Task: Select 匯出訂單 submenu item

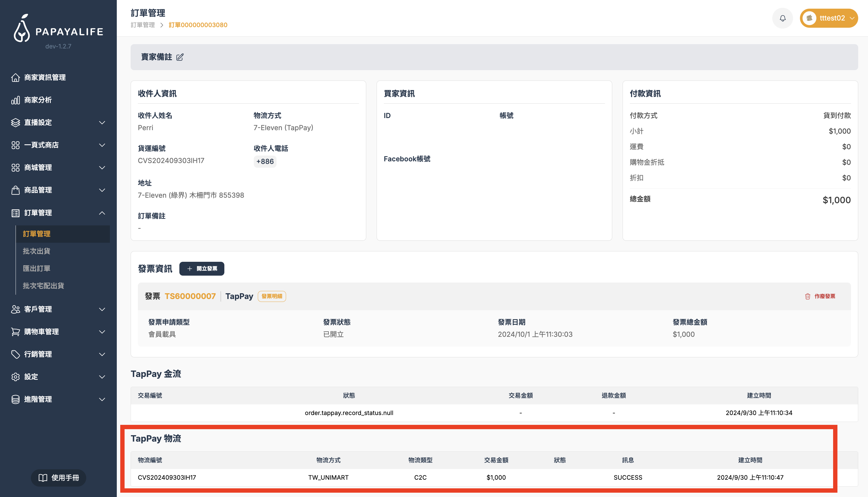Action: [x=37, y=268]
